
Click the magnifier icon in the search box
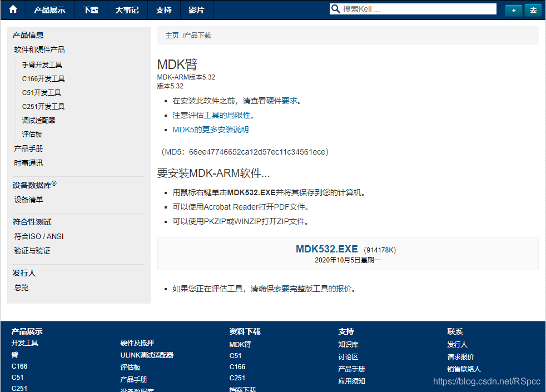[x=335, y=9]
